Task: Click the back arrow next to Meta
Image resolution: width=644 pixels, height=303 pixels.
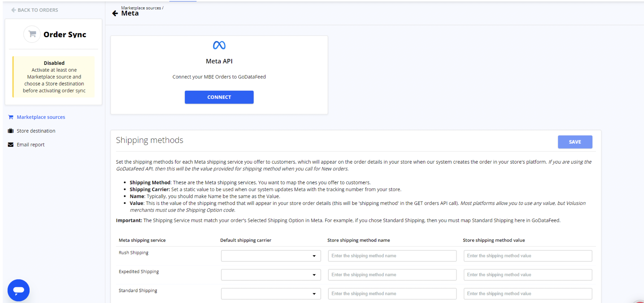Action: [115, 13]
